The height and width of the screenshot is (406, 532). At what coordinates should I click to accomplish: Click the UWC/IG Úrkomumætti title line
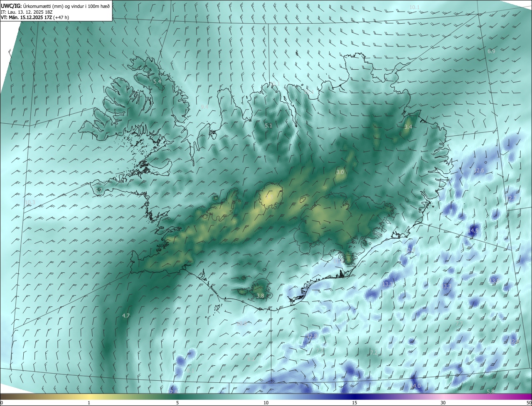pos(56,5)
